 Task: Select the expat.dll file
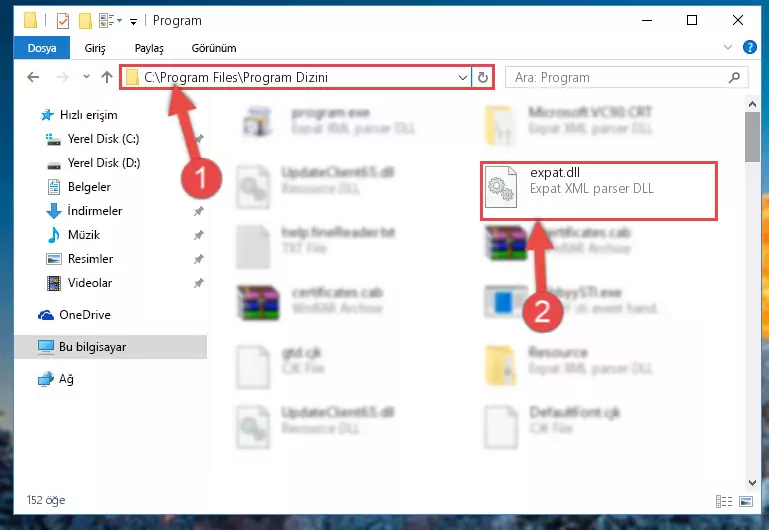(599, 191)
